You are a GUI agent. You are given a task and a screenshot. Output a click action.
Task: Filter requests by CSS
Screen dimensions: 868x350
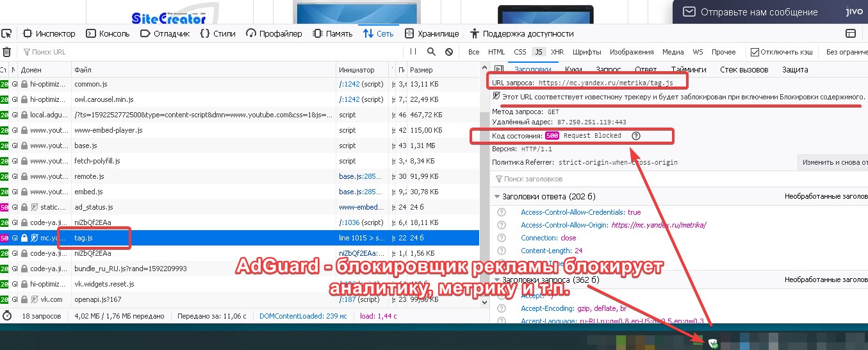(520, 52)
